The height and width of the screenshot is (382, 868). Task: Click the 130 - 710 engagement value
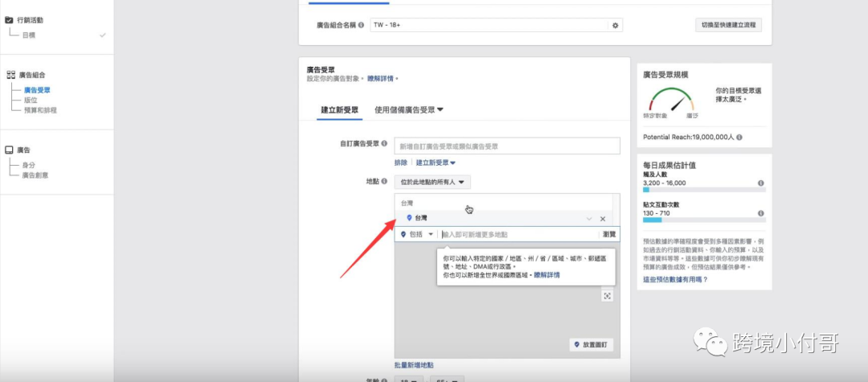tap(657, 213)
